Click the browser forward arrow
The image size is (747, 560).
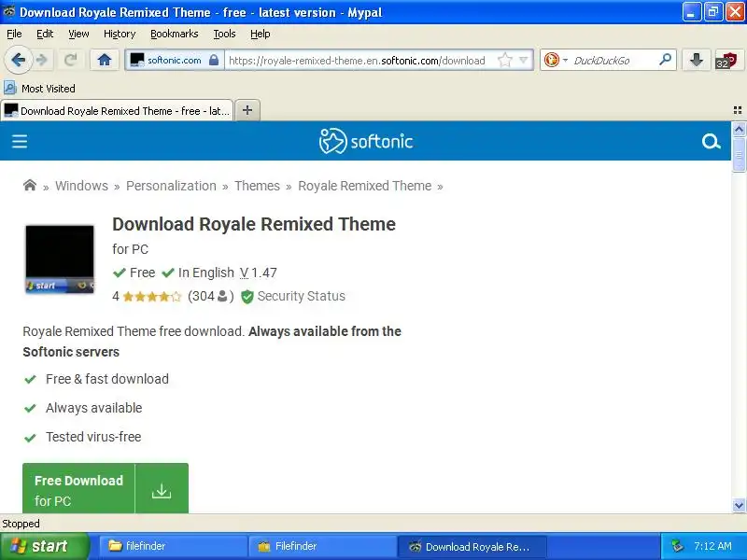coord(42,60)
